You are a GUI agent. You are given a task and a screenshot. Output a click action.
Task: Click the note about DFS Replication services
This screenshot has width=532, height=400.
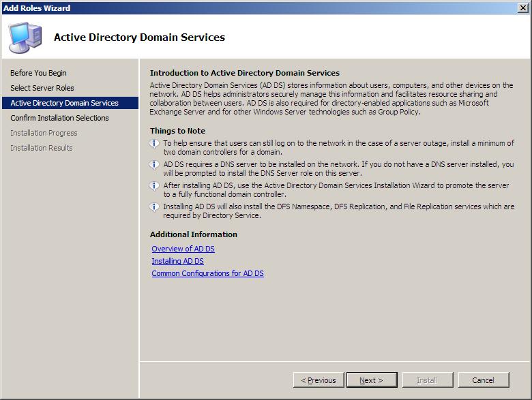(338, 211)
